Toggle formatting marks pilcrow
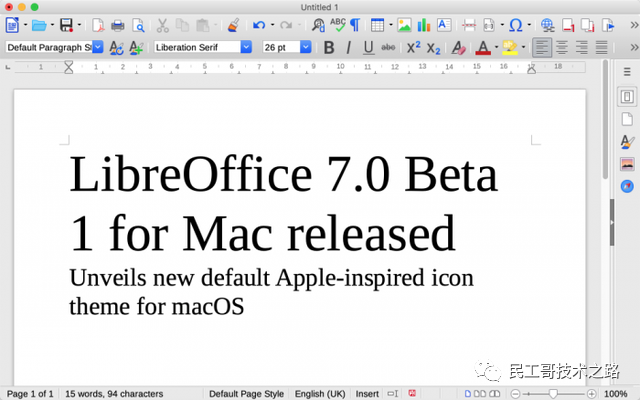Image resolution: width=640 pixels, height=400 pixels. [355, 25]
